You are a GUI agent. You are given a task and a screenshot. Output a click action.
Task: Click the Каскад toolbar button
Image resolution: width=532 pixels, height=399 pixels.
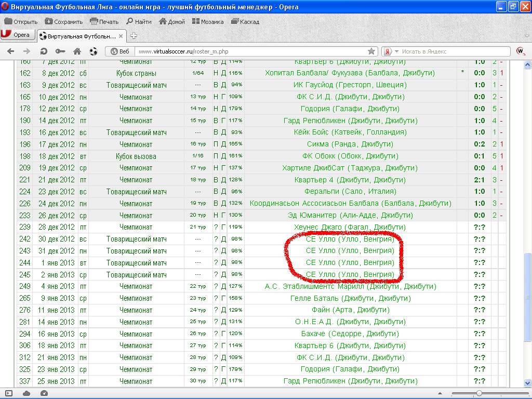pos(245,22)
